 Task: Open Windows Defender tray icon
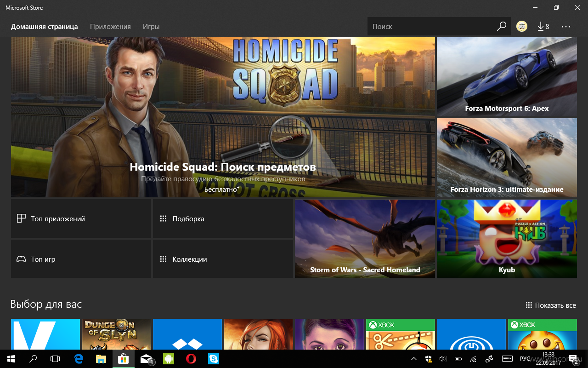point(428,359)
